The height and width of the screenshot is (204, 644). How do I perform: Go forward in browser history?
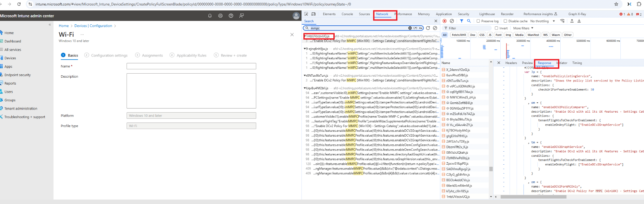click(x=9, y=4)
